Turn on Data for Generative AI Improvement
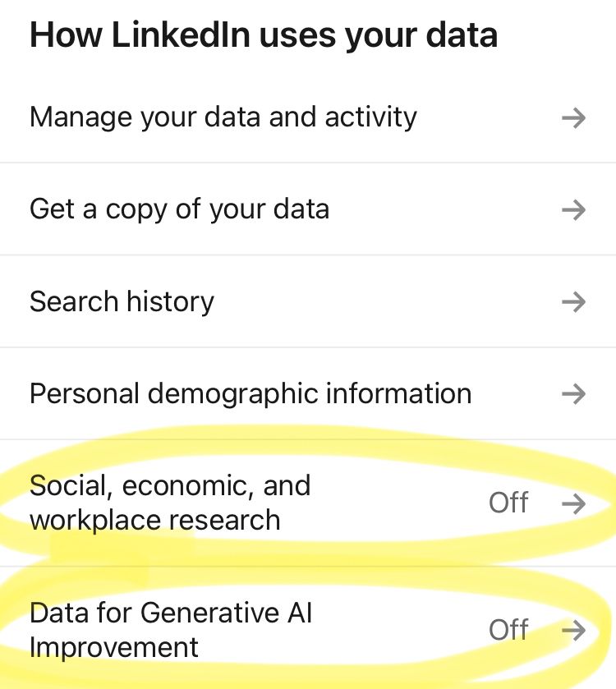 308,630
